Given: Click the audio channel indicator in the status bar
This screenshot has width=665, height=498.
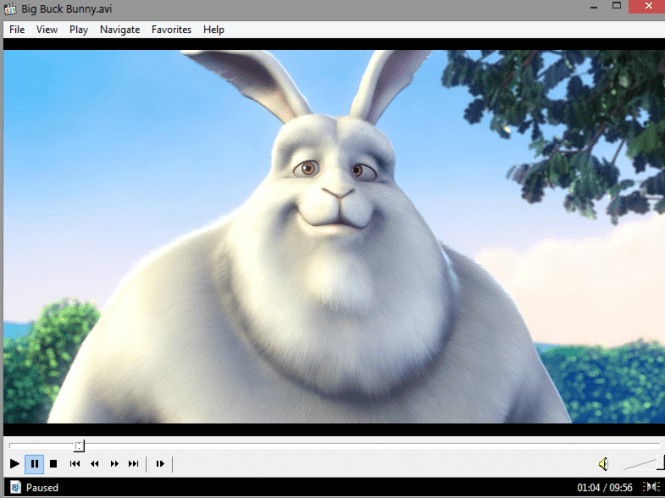Looking at the screenshot, I should click(x=651, y=487).
